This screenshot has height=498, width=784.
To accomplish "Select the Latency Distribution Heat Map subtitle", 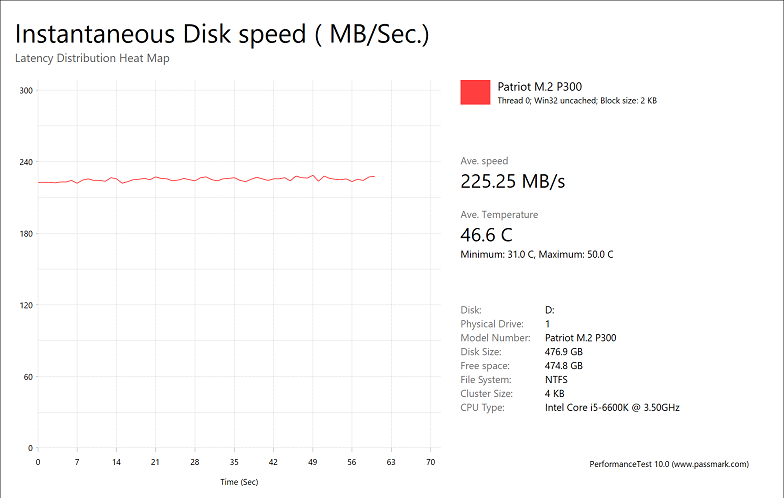I will pos(92,58).
